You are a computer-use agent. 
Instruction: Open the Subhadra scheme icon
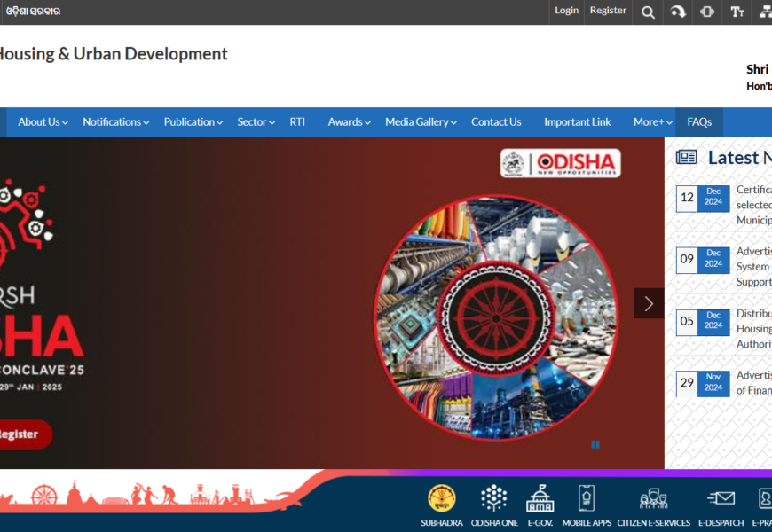(441, 499)
